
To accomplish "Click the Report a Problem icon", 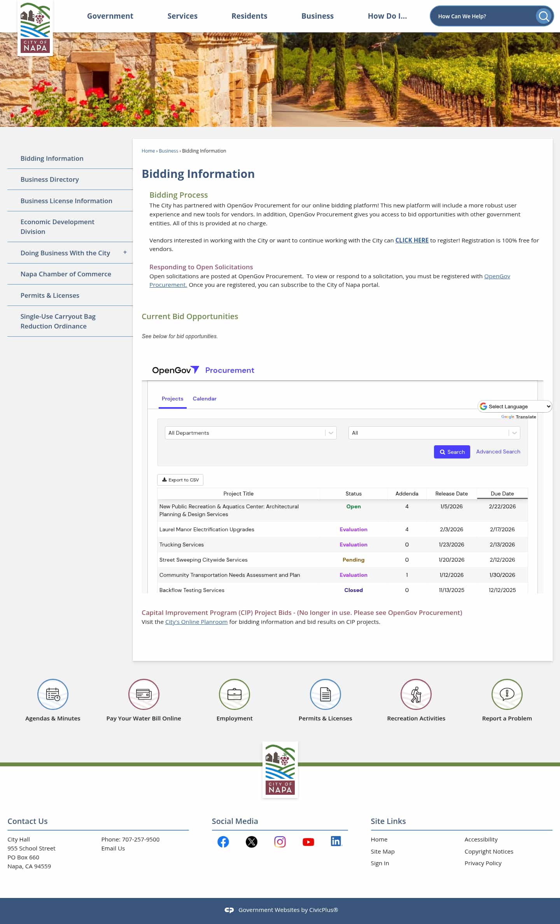I will [507, 694].
